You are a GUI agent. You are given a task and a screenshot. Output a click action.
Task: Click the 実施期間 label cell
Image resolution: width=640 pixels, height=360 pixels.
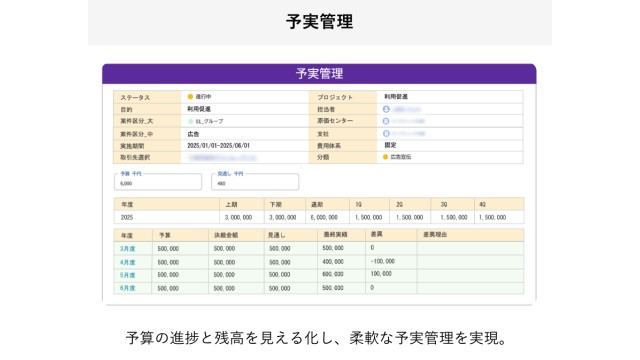click(x=147, y=146)
